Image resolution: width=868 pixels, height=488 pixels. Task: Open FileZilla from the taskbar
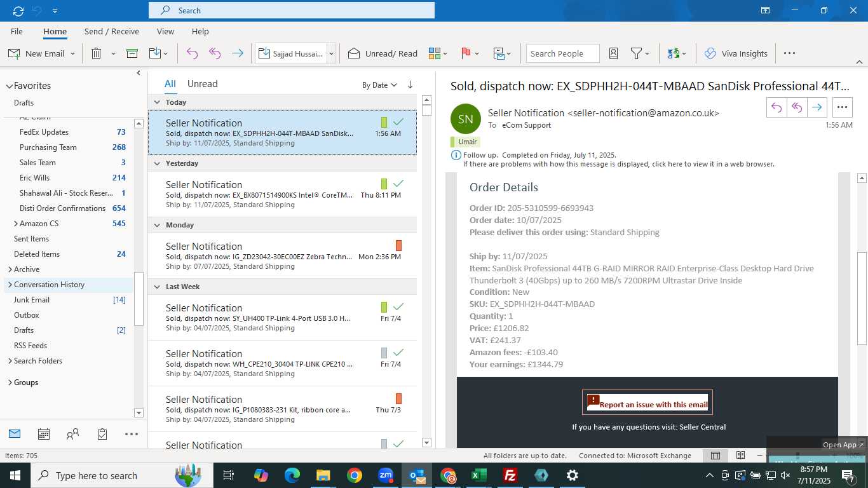point(510,475)
